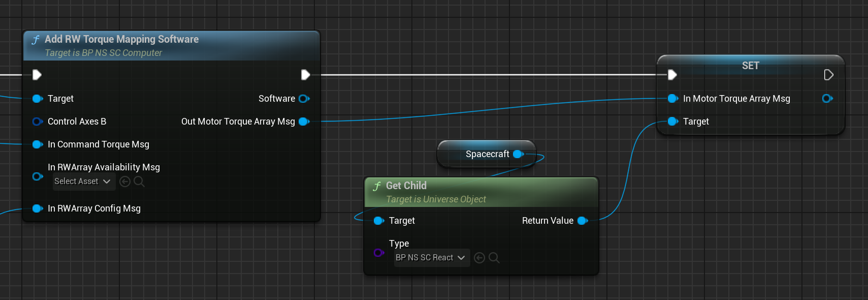
Task: Click the Software output pin
Action: [x=304, y=99]
